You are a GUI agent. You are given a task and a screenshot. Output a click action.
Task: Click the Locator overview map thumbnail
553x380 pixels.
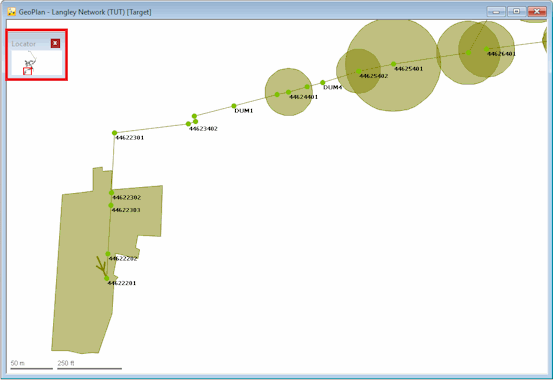(x=37, y=62)
